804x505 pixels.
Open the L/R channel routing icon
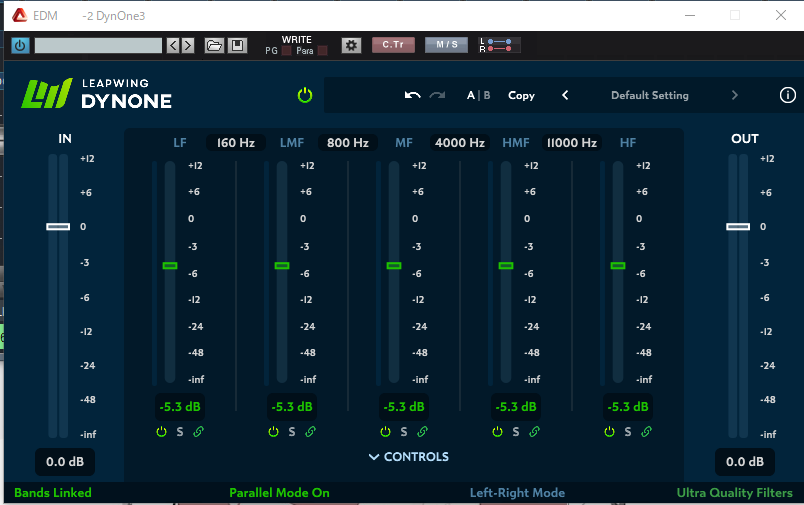click(x=499, y=45)
